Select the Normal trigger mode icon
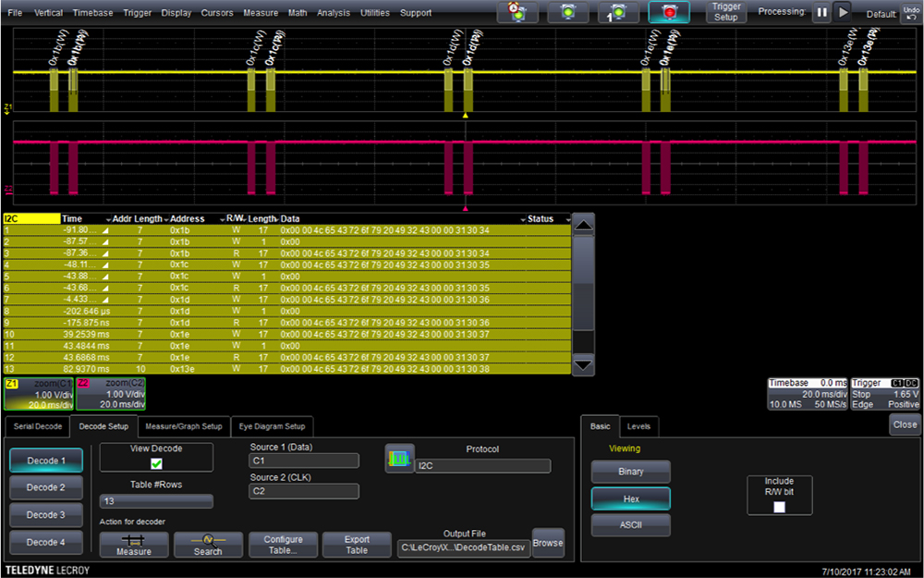924x578 pixels. tap(568, 12)
